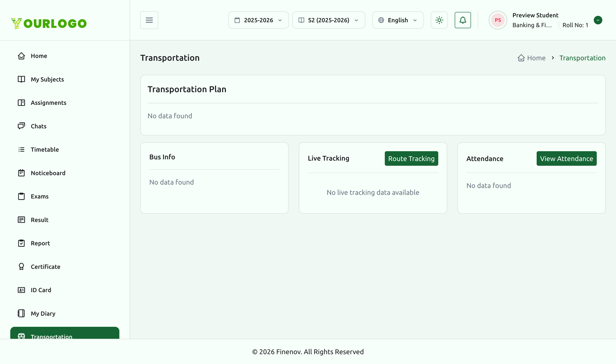Image resolution: width=616 pixels, height=364 pixels.
Task: Click the Bus Info heading
Action: tap(162, 157)
